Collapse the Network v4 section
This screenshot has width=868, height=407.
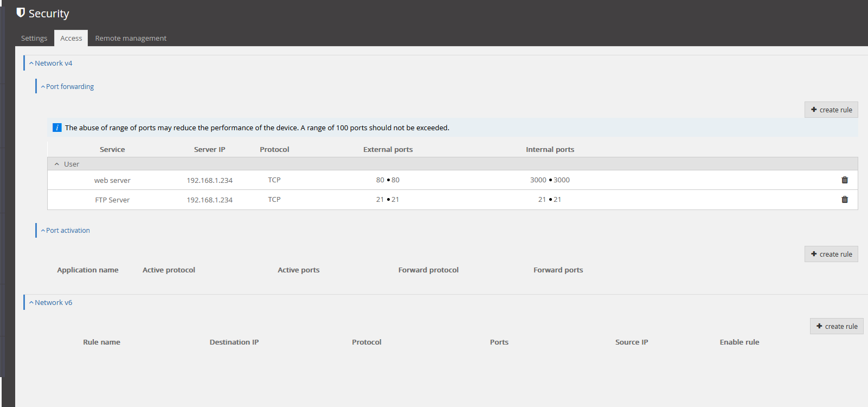click(50, 63)
